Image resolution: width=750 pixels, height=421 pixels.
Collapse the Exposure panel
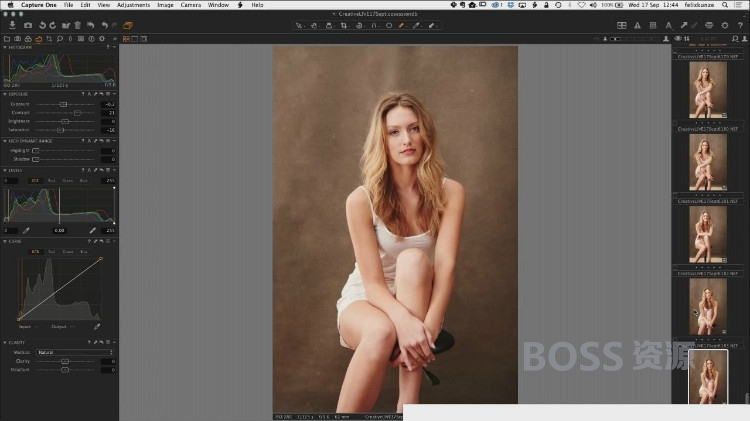tap(5, 94)
